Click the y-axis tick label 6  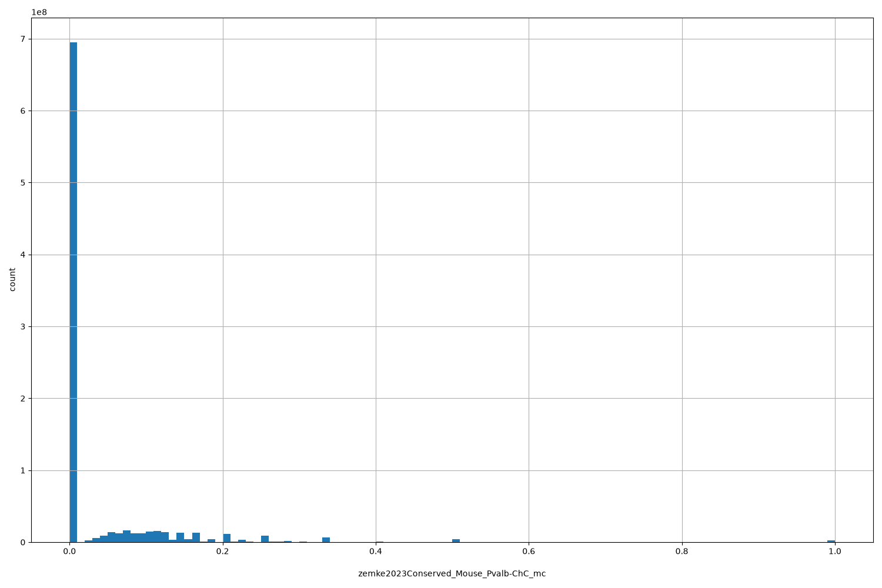tap(24, 111)
